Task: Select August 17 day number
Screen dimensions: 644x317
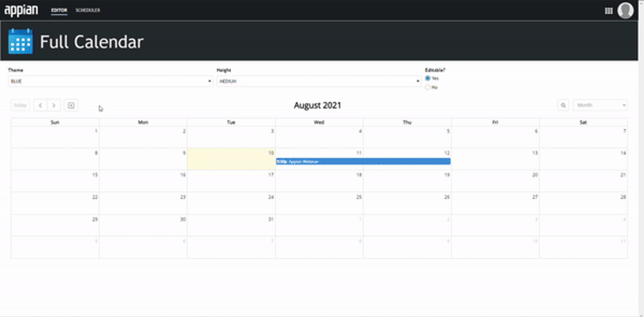Action: point(271,175)
